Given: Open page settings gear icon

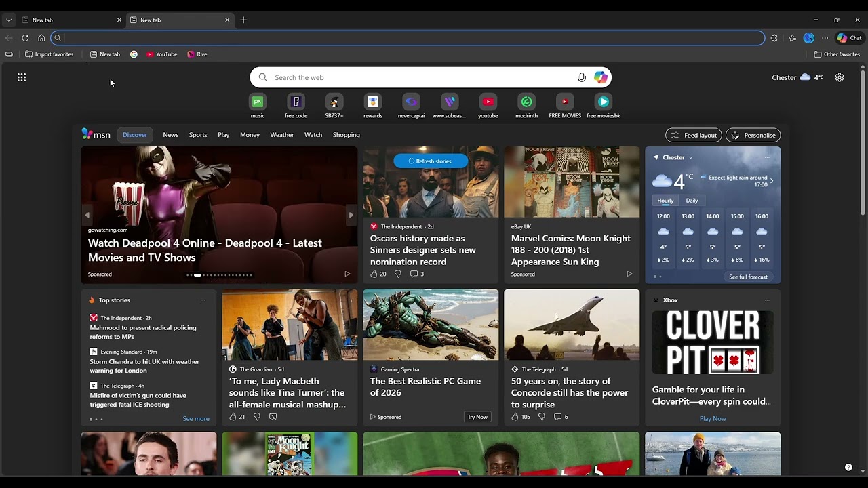Looking at the screenshot, I should pyautogui.click(x=840, y=77).
